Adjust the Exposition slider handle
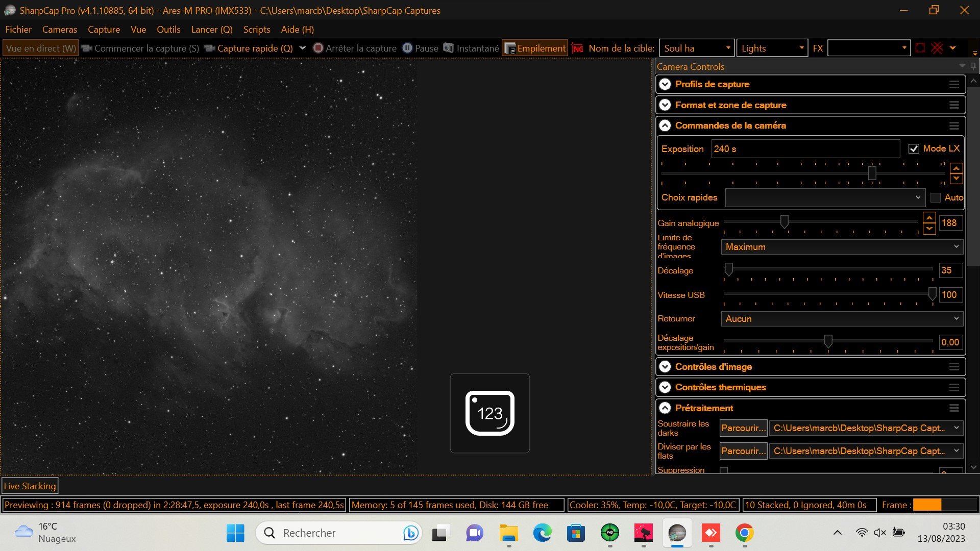Image resolution: width=980 pixels, height=551 pixels. (x=872, y=173)
